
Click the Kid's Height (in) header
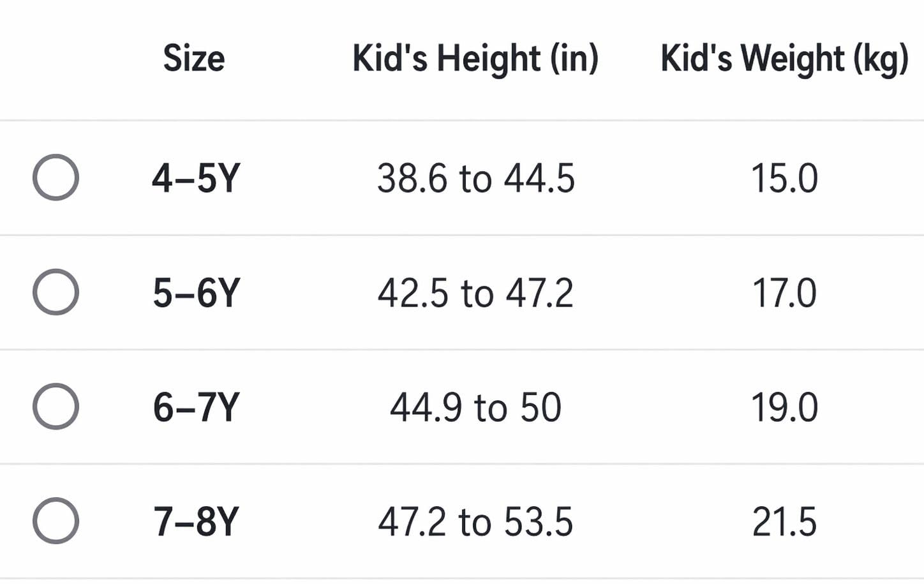475,59
